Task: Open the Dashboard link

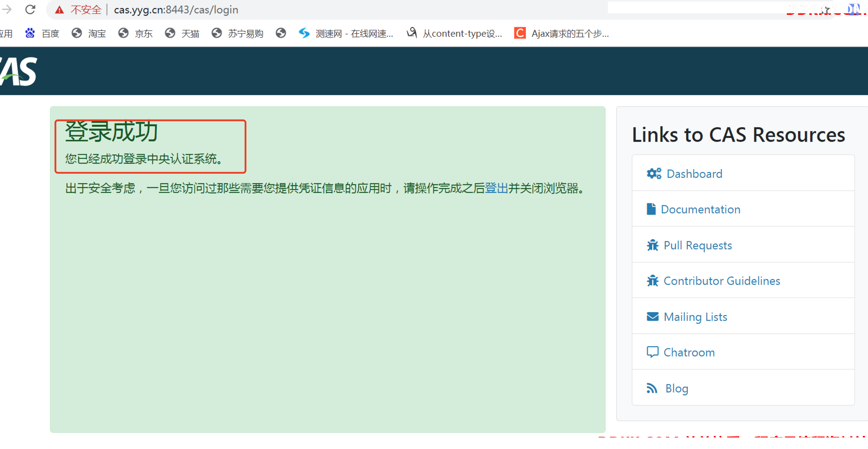Action: pos(694,173)
